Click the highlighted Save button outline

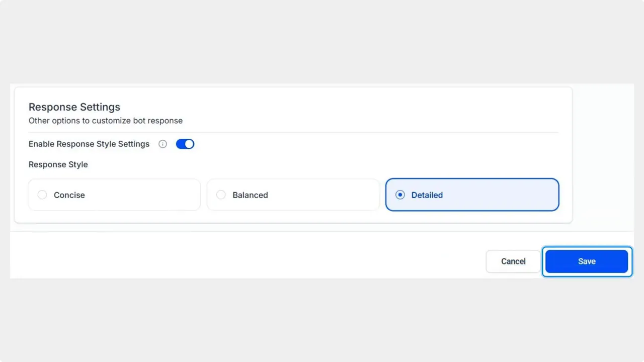click(x=587, y=261)
